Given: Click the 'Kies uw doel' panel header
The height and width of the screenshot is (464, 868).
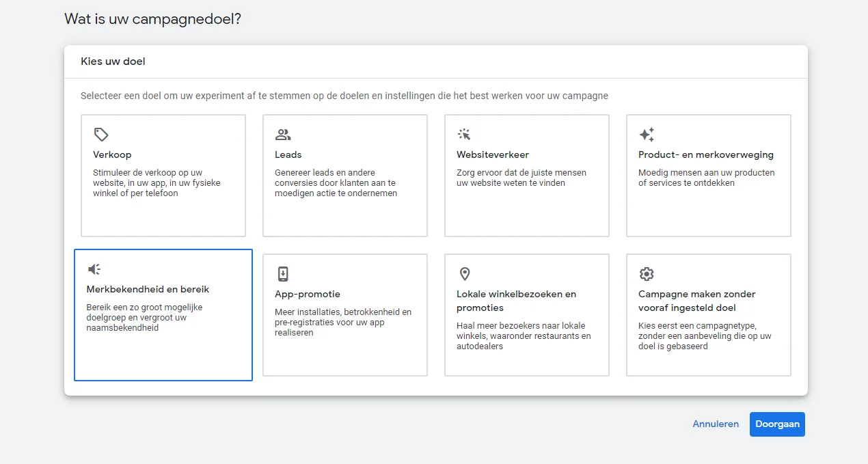Looking at the screenshot, I should 113,62.
